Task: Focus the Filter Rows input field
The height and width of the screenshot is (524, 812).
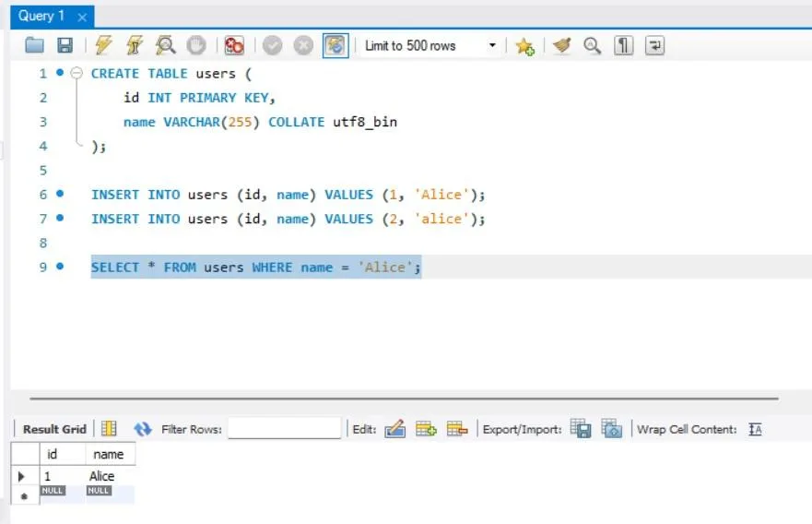Action: [x=284, y=428]
